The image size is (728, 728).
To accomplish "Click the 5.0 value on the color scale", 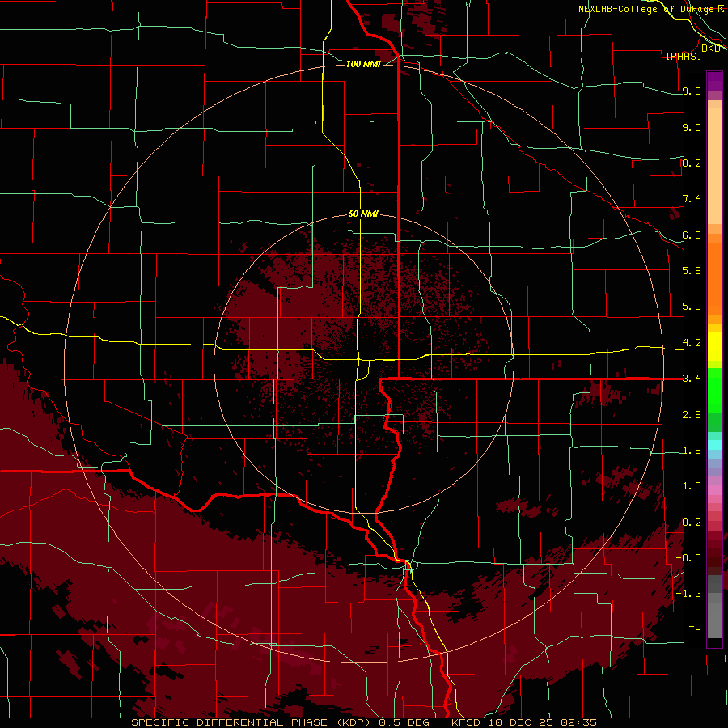I will click(x=692, y=307).
